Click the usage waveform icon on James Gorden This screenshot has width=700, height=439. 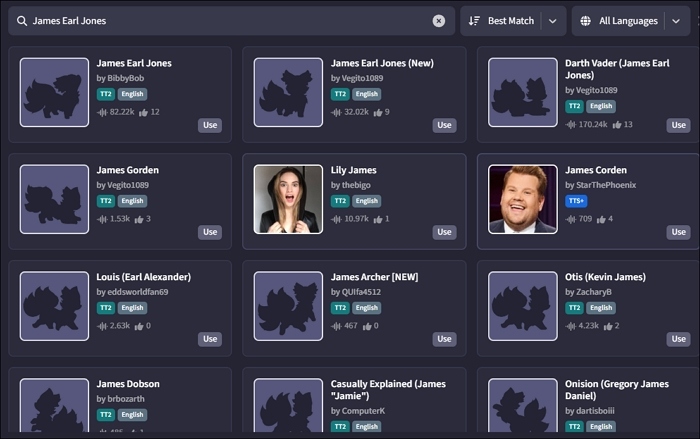(101, 219)
